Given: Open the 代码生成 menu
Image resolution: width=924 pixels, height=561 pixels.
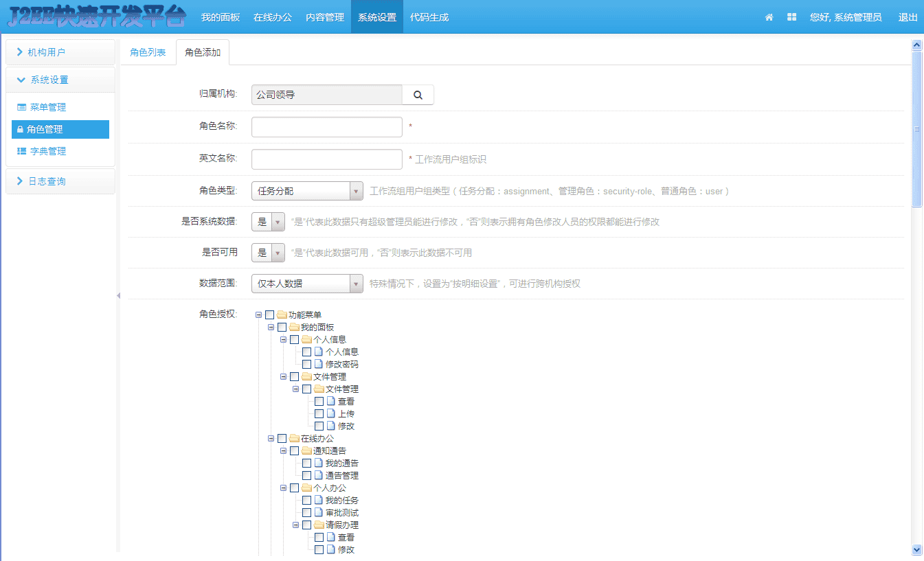Looking at the screenshot, I should point(429,16).
